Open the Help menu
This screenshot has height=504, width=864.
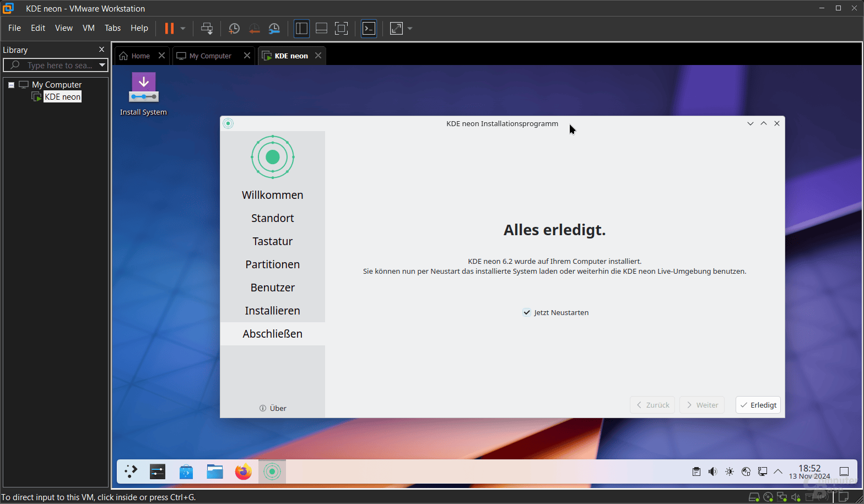(139, 28)
